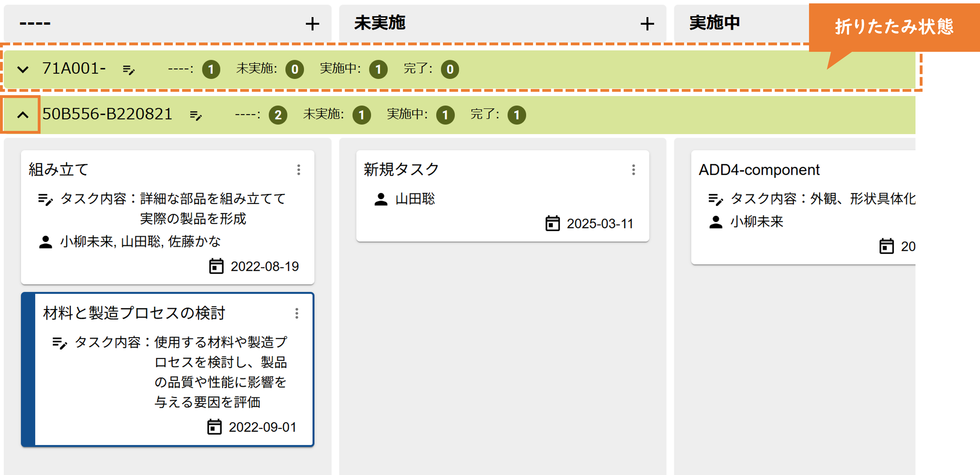Click the 実施中 column header
This screenshot has width=980, height=475.
point(714,23)
